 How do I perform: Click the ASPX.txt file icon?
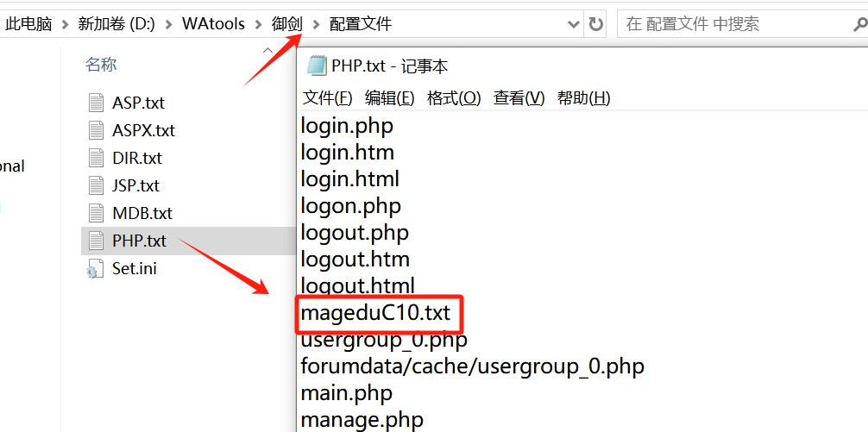click(x=97, y=130)
